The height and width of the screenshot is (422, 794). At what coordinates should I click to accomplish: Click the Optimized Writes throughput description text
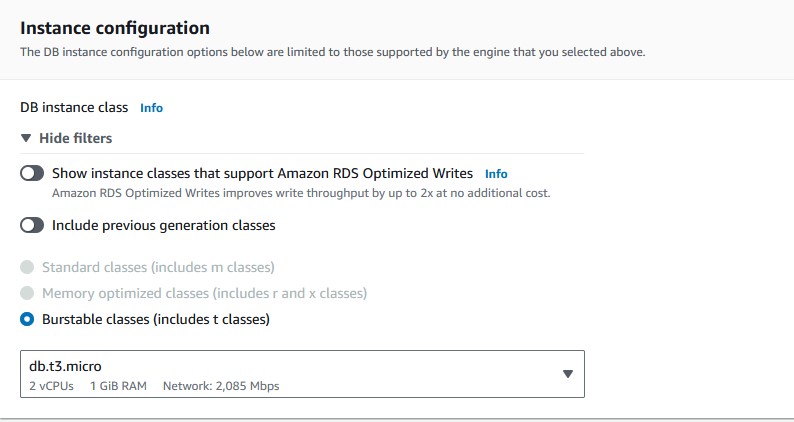point(301,192)
